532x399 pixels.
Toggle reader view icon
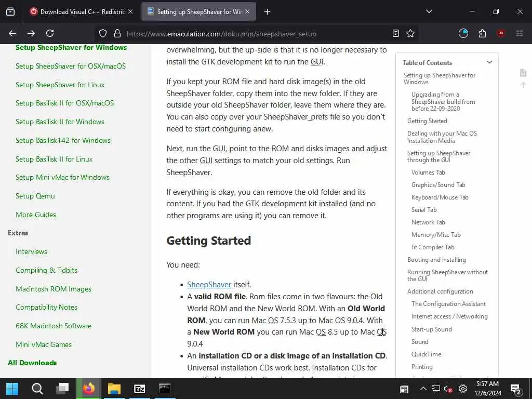coord(395,33)
